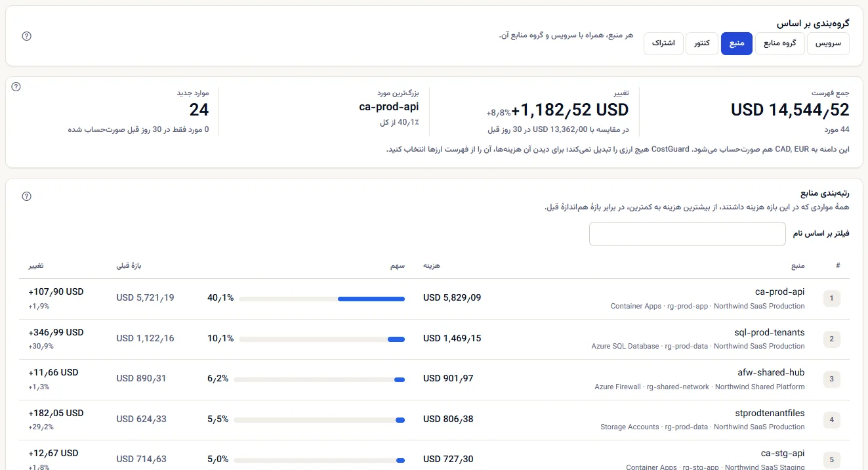The image size is (868, 470).
Task: Open help icon in the summary totals card
Action: [16, 87]
